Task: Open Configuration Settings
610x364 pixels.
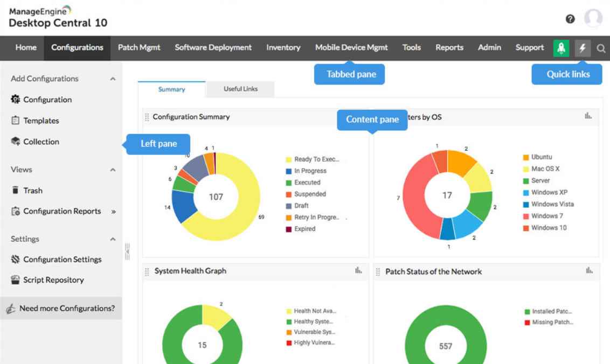Action: click(x=63, y=260)
